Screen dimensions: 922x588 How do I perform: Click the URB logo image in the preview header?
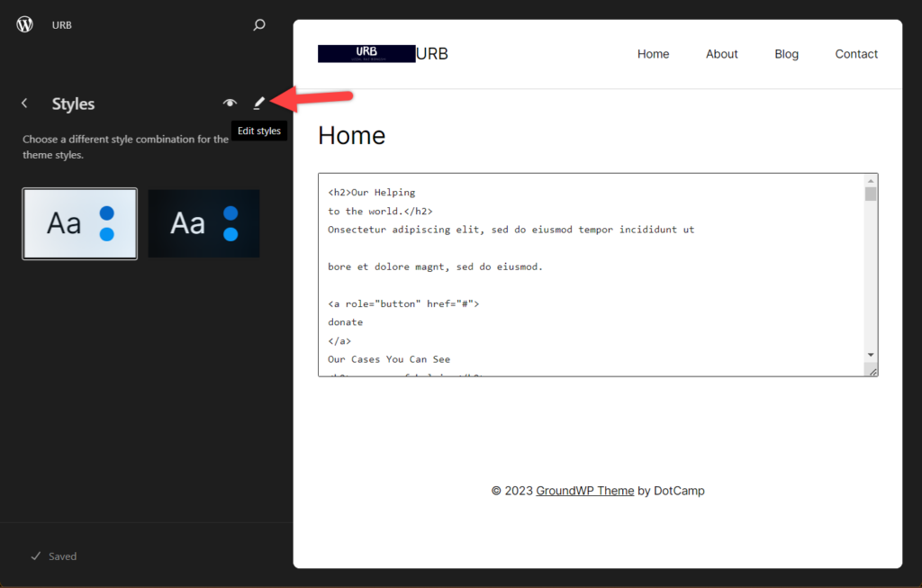[x=366, y=53]
